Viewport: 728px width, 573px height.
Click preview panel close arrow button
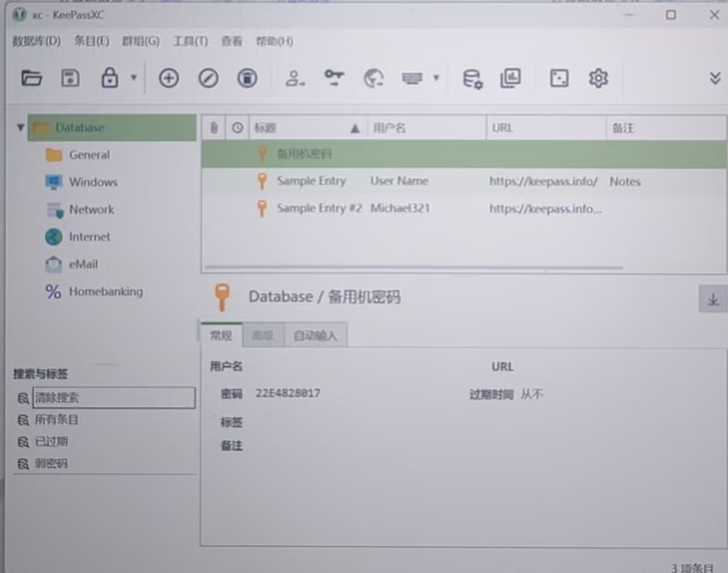713,300
